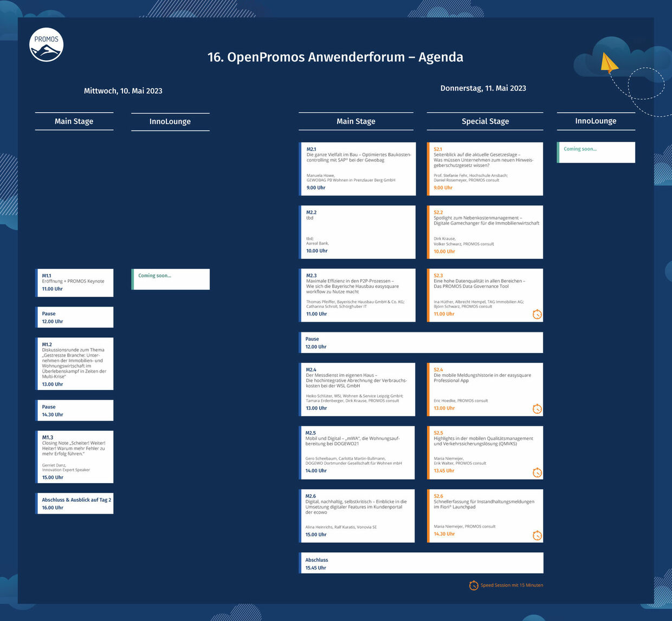Viewport: 672px width, 621px height.
Task: Open session M2.1 about Baukostencontrolling
Action: [x=358, y=169]
